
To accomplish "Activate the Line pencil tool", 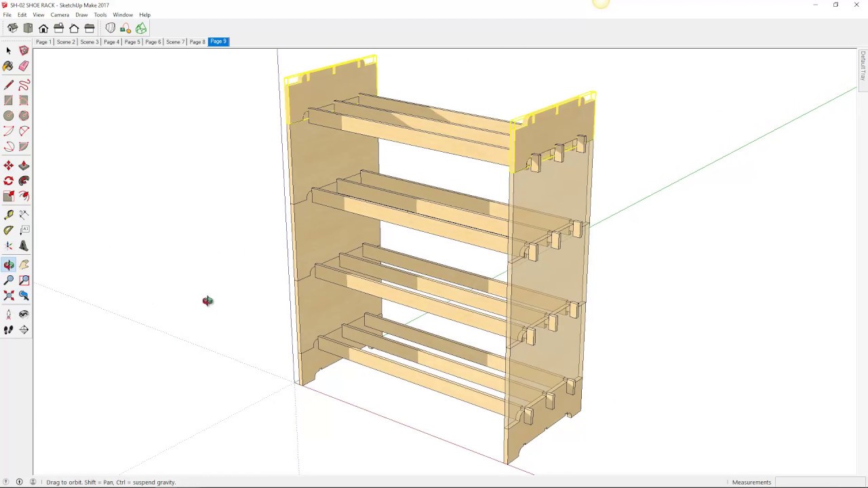I will click(x=8, y=85).
